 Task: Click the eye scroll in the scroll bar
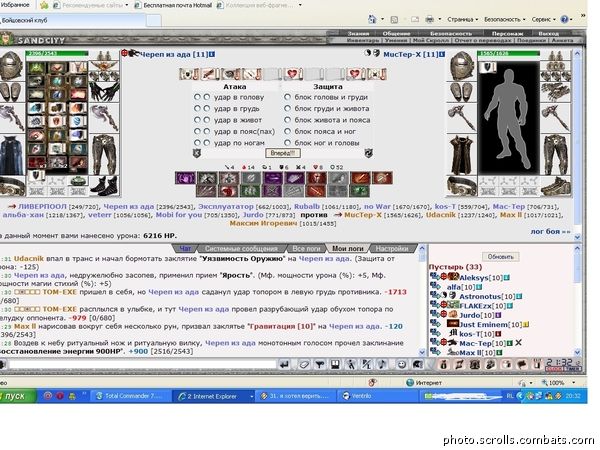pyautogui.click(x=230, y=74)
